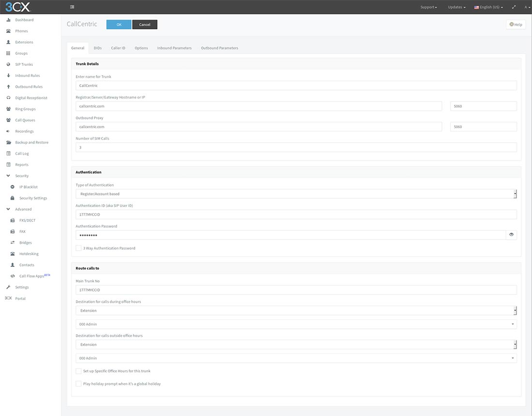Screen dimensions: 532x416
Task: Enable holiday prompt on global holidays
Action: coord(78,384)
